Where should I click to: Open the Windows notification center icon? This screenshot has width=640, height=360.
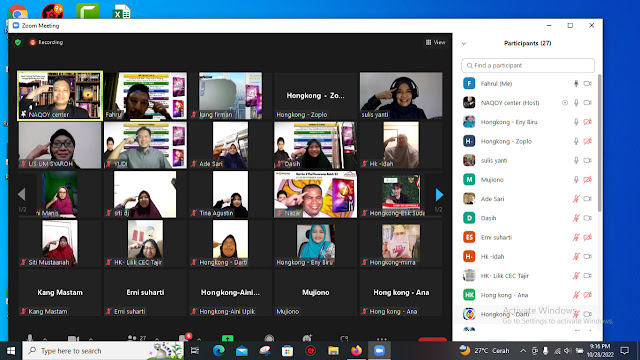[x=624, y=351]
